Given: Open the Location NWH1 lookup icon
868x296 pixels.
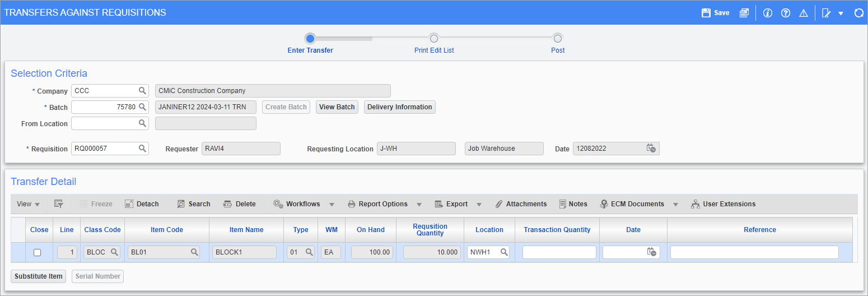Looking at the screenshot, I should (504, 252).
